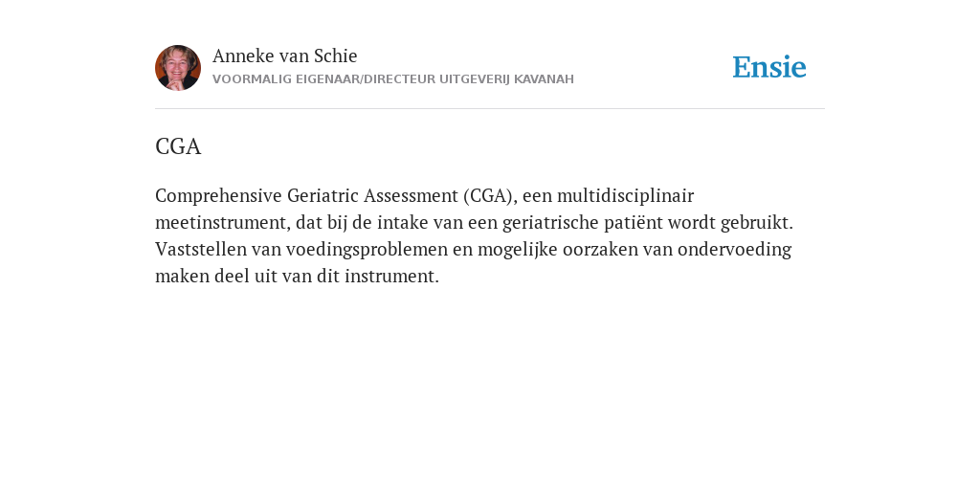This screenshot has height=490, width=980.
Task: Click the 'Comprehensive Geriatric Assessment' phrase
Action: pos(307,196)
